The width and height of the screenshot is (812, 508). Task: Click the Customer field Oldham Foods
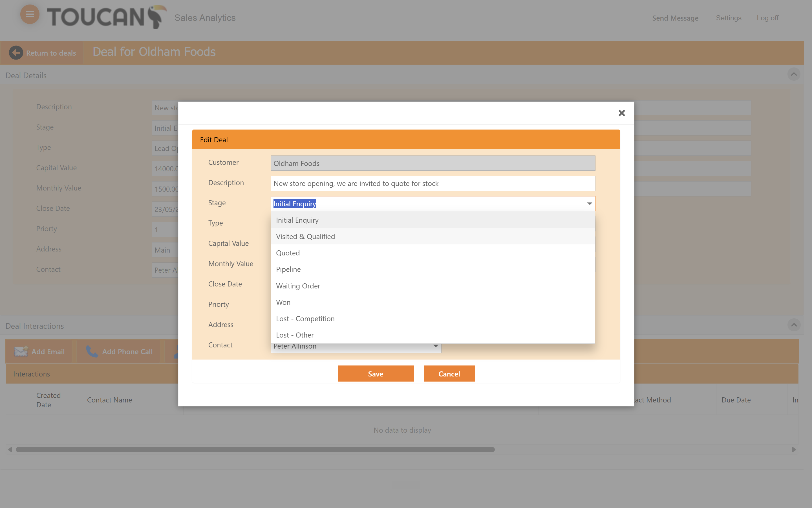[x=433, y=163]
